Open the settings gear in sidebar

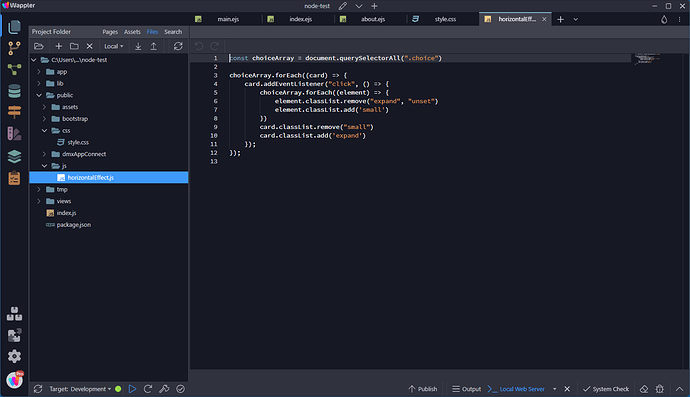(14, 356)
